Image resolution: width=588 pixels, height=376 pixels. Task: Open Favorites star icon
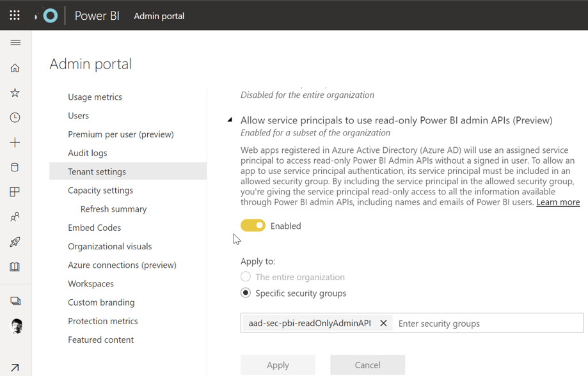click(15, 93)
